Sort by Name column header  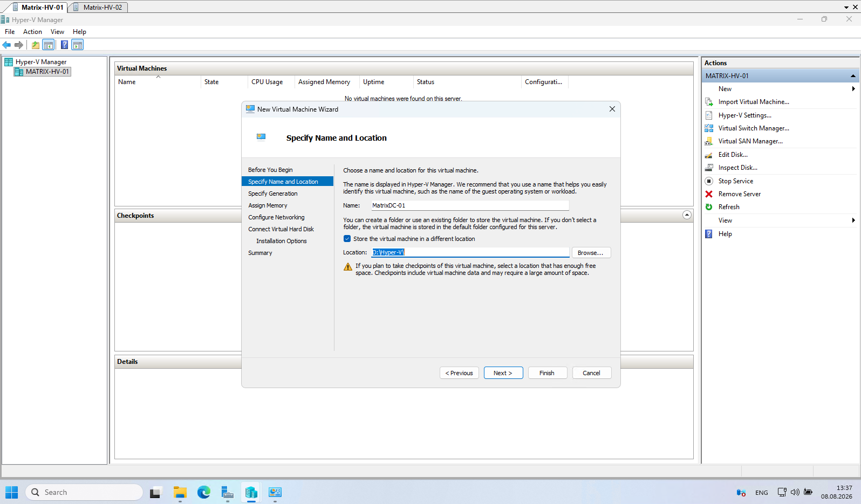click(158, 82)
